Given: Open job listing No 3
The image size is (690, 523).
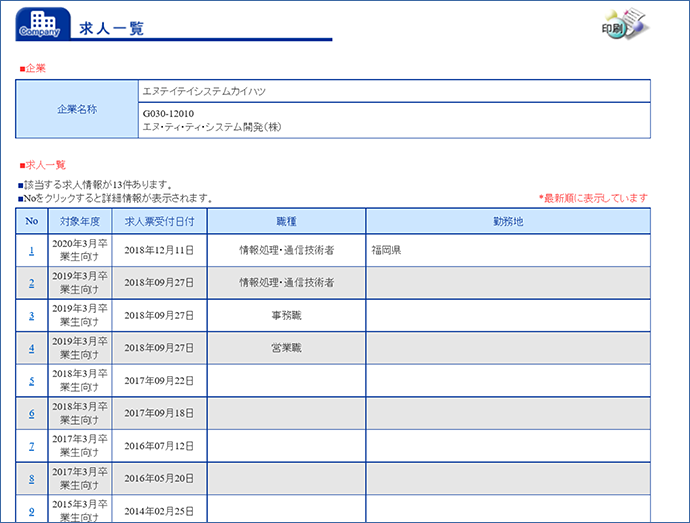Looking at the screenshot, I should [x=32, y=316].
